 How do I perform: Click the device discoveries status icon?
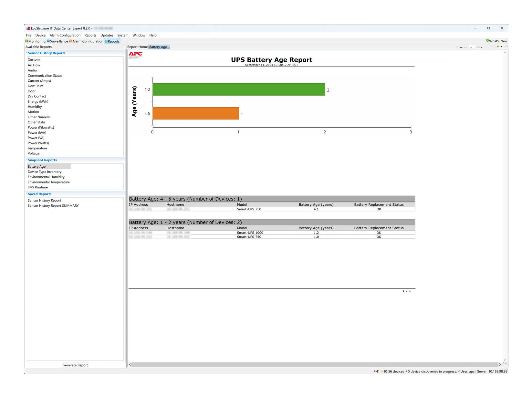pyautogui.click(x=406, y=371)
